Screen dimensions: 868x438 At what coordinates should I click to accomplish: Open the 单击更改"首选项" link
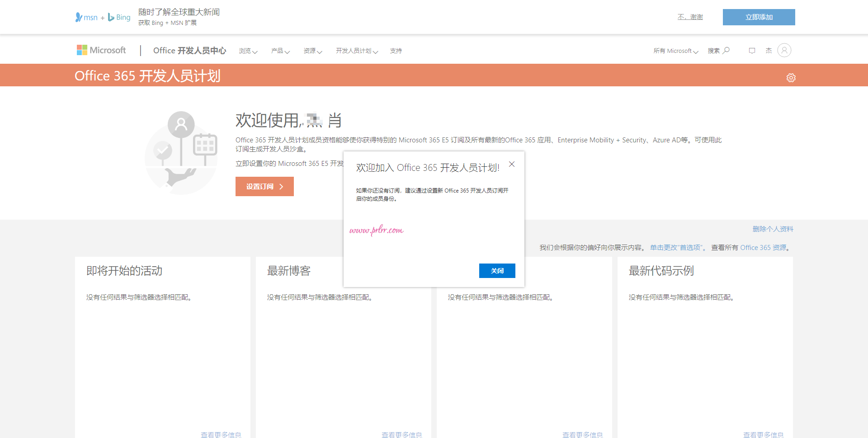pos(677,247)
